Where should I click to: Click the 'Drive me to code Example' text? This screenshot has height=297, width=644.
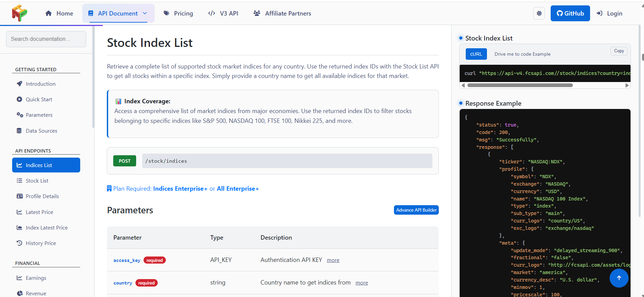pyautogui.click(x=522, y=54)
